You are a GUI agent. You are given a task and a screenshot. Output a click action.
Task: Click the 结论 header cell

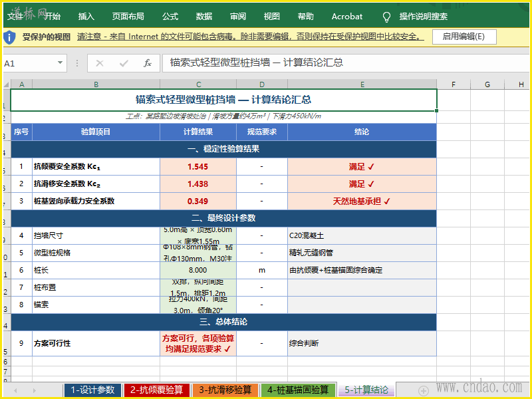(362, 132)
